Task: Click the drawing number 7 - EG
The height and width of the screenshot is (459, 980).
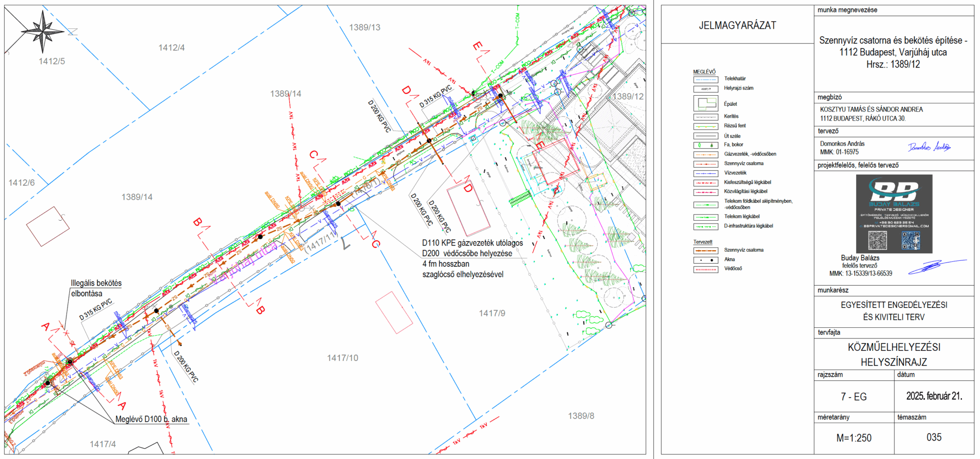Action: pos(854,397)
